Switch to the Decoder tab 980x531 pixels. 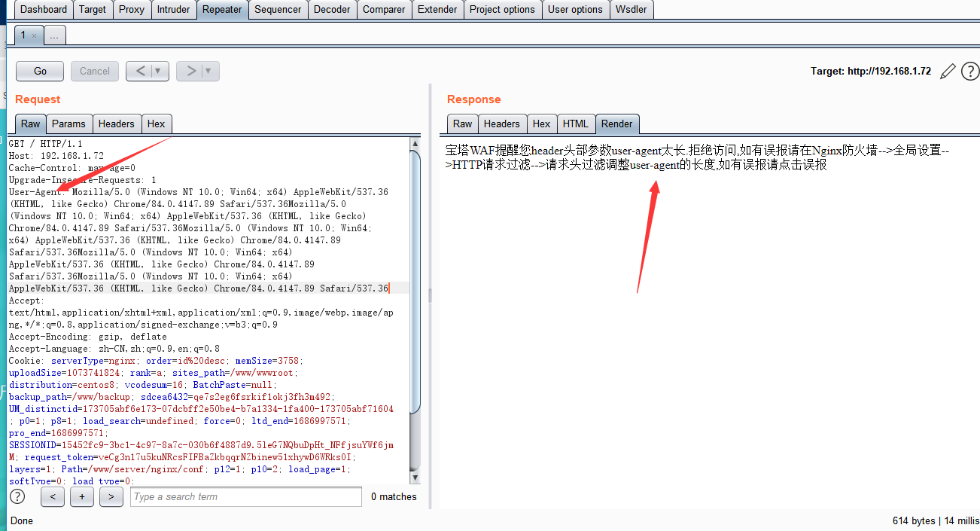point(332,10)
